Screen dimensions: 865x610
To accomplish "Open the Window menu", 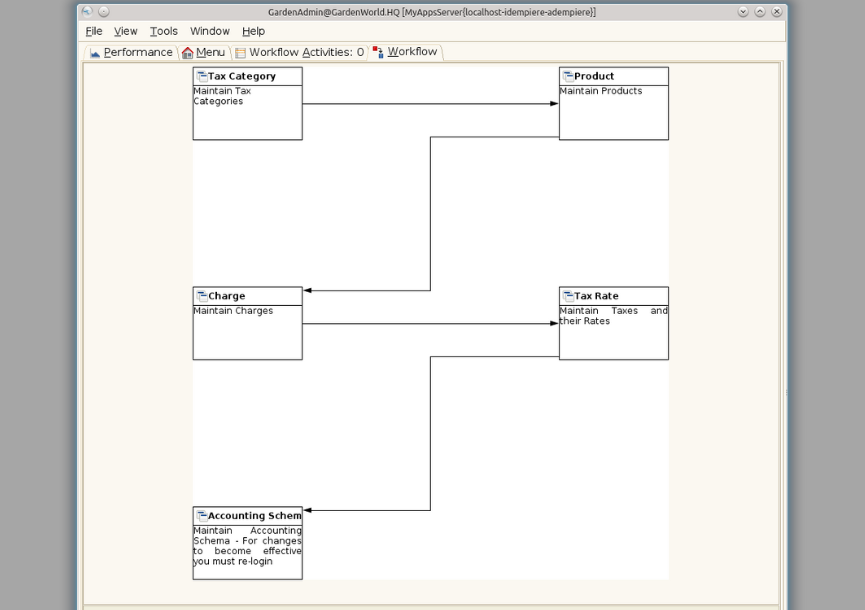I will click(210, 31).
